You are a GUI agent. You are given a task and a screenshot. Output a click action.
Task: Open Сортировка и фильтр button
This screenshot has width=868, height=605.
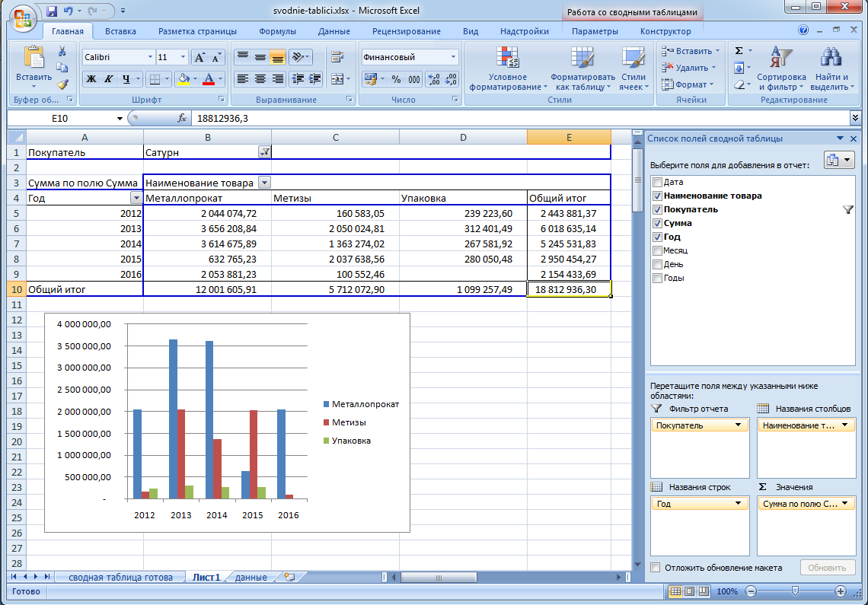[x=781, y=69]
